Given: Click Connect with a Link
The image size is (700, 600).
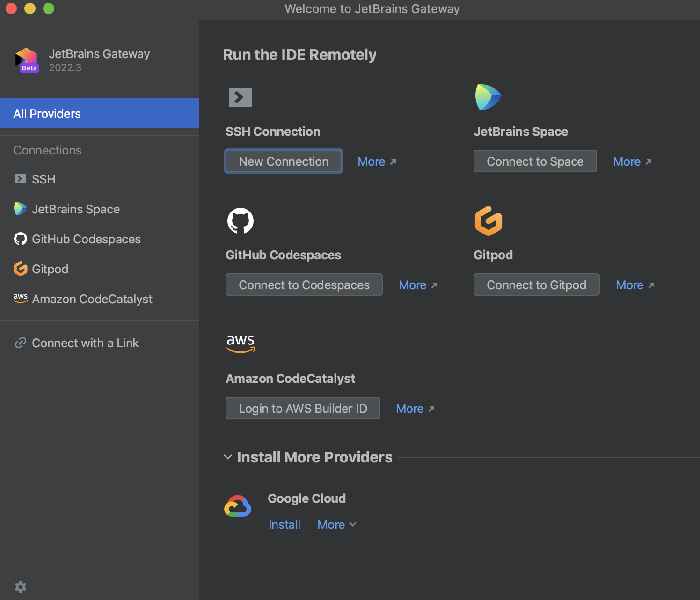Looking at the screenshot, I should pyautogui.click(x=85, y=343).
